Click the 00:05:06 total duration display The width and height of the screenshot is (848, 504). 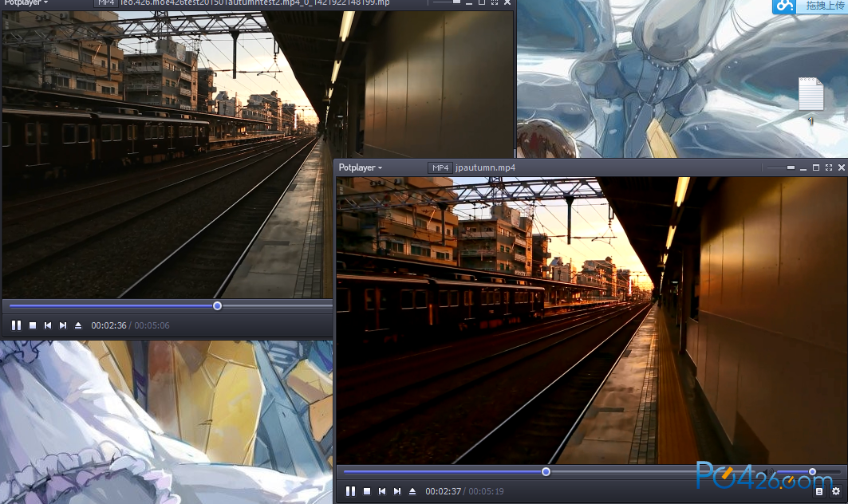(152, 325)
